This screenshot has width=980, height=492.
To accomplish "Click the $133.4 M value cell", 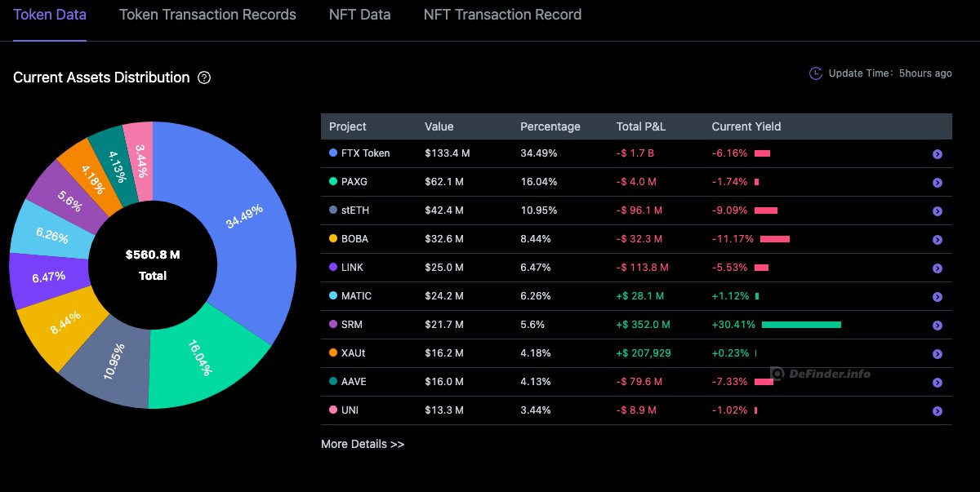I will (447, 153).
